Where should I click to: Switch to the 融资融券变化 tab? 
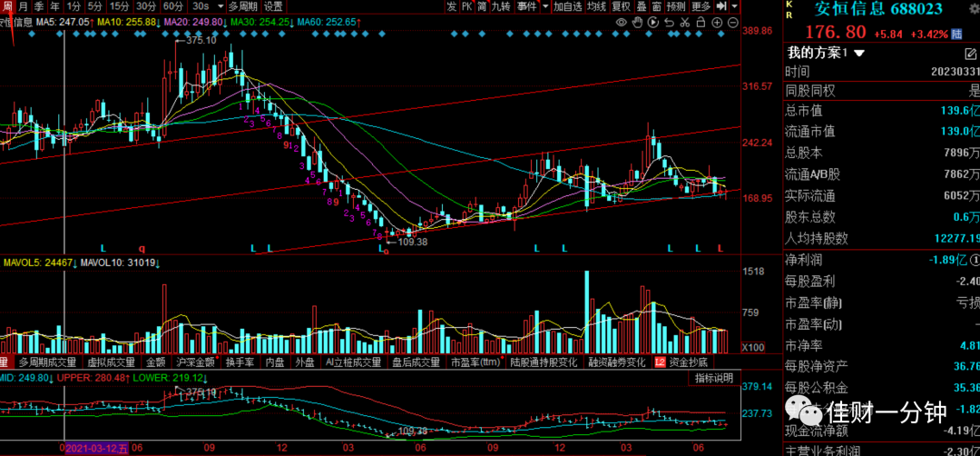[617, 362]
